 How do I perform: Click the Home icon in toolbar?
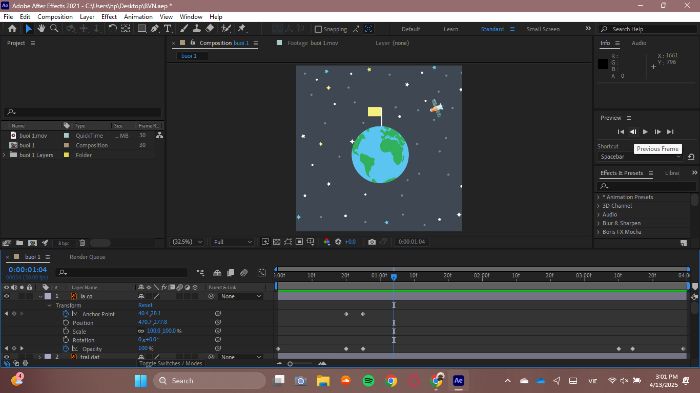[x=12, y=29]
